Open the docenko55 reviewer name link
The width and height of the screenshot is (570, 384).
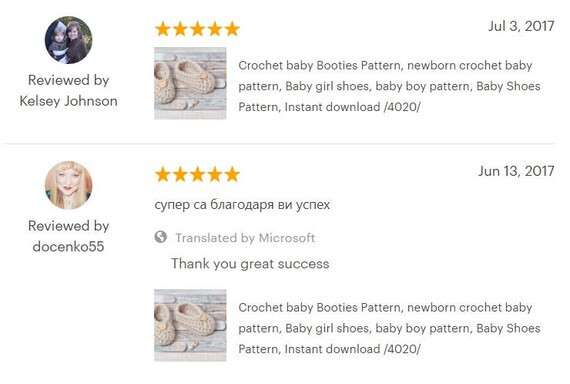(x=68, y=247)
